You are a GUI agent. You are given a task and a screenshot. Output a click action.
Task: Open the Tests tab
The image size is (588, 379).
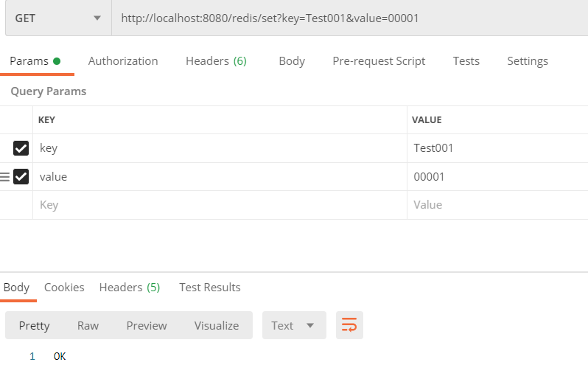[x=466, y=61]
